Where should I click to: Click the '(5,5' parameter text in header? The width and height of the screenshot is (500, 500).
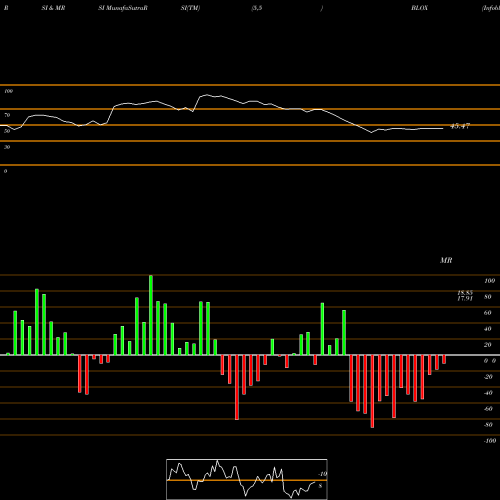click(257, 8)
